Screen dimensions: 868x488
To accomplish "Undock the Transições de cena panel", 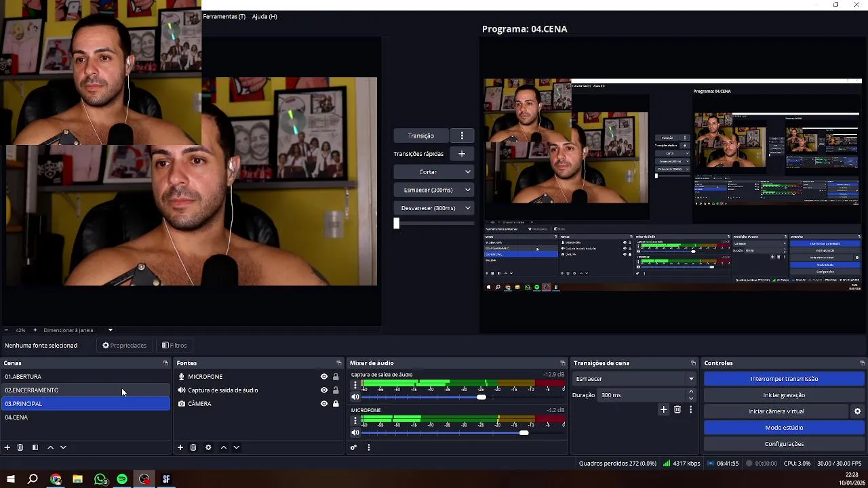I will (693, 363).
